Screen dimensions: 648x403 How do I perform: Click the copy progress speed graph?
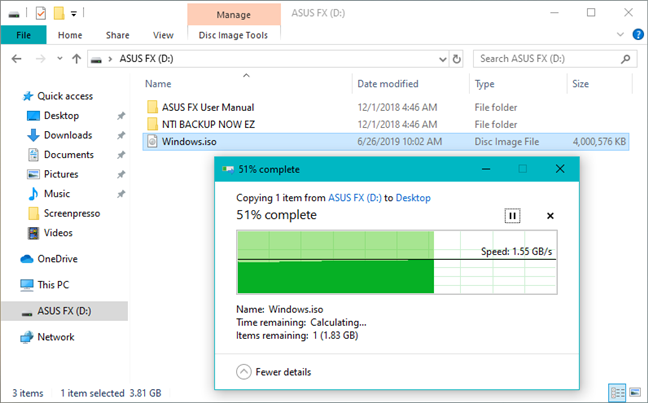click(x=397, y=262)
